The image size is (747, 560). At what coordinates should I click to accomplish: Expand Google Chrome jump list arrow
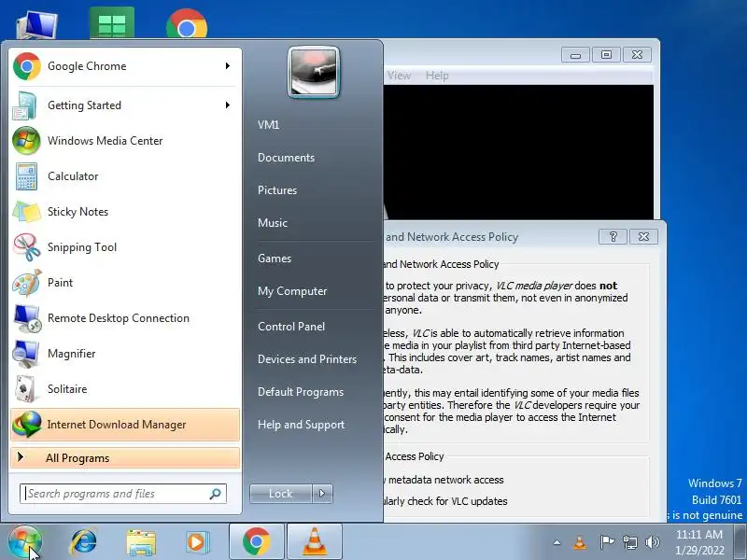click(228, 65)
